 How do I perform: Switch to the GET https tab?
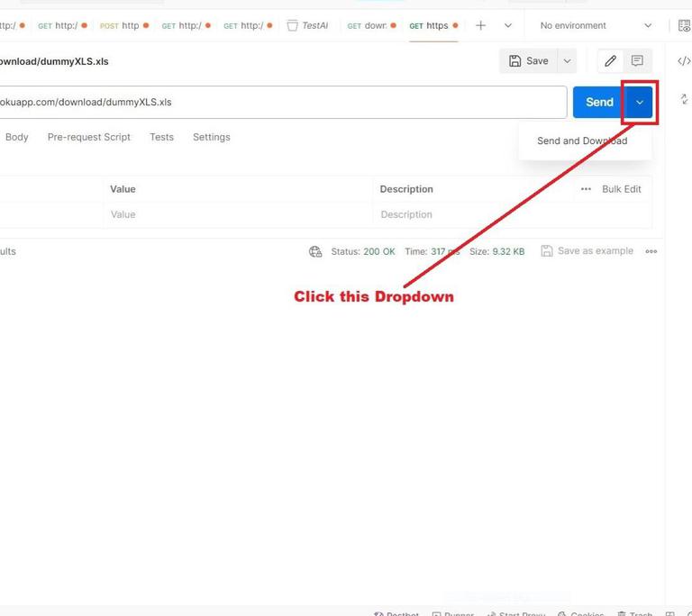[433, 25]
